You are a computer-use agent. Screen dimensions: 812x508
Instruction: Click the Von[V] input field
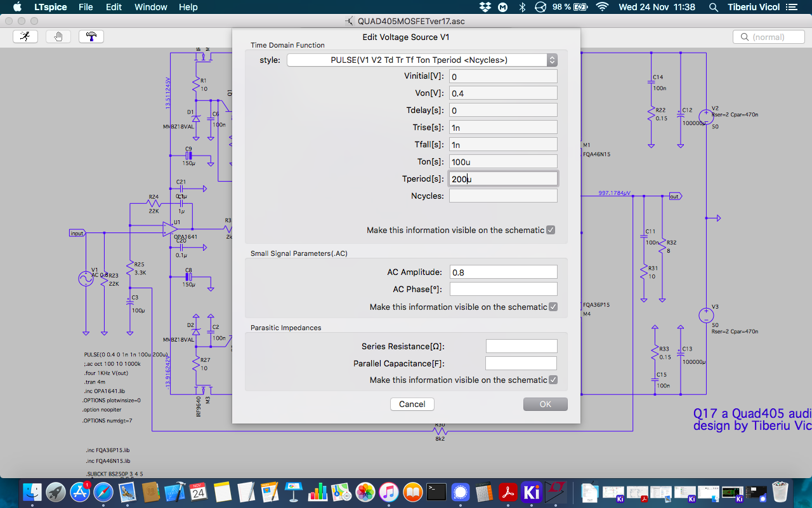[x=503, y=93]
